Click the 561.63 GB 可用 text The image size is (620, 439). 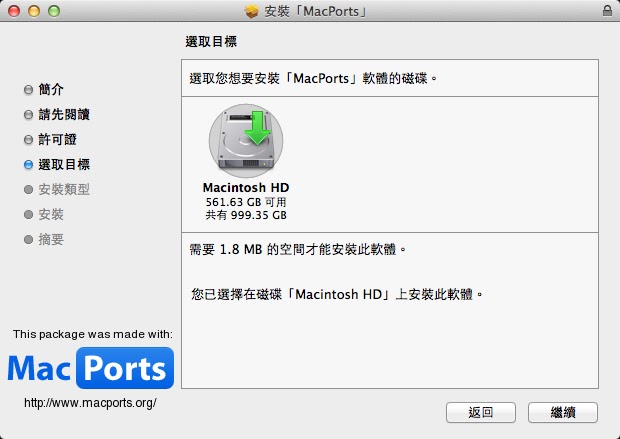click(246, 202)
